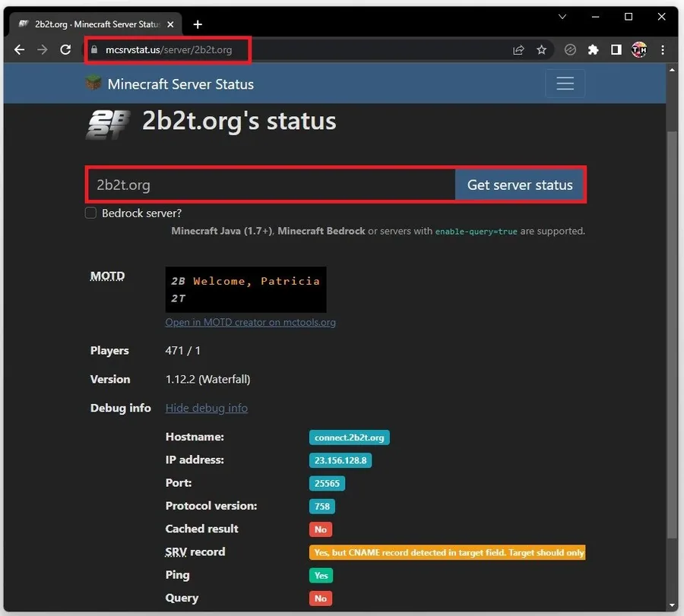The image size is (684, 616).
Task: Select the players count 471 / 1
Action: click(x=182, y=351)
